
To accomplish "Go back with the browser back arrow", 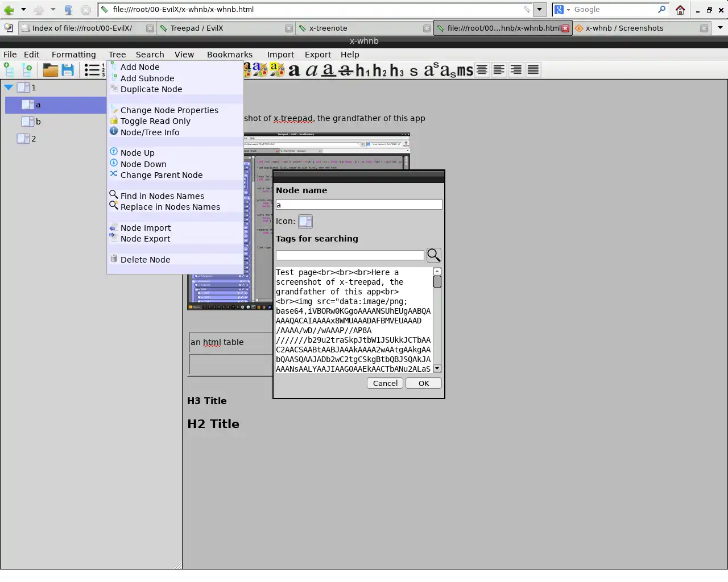I will pos(9,10).
